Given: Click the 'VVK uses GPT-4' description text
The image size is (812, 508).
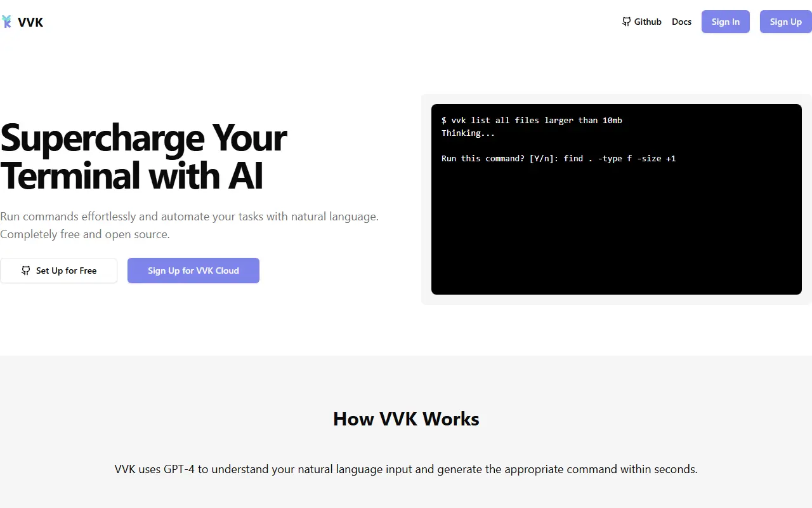Looking at the screenshot, I should click(x=406, y=469).
